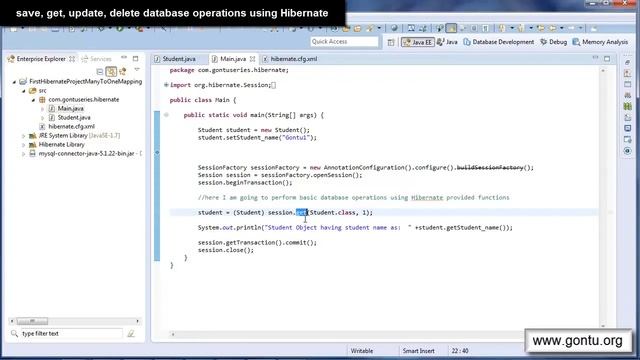Viewport: 640px width, 360px height.
Task: Open the Student.java editor tab
Action: (x=176, y=59)
